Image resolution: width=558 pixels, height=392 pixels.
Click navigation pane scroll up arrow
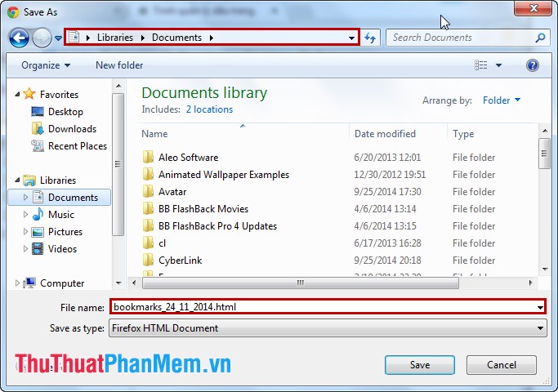point(118,86)
